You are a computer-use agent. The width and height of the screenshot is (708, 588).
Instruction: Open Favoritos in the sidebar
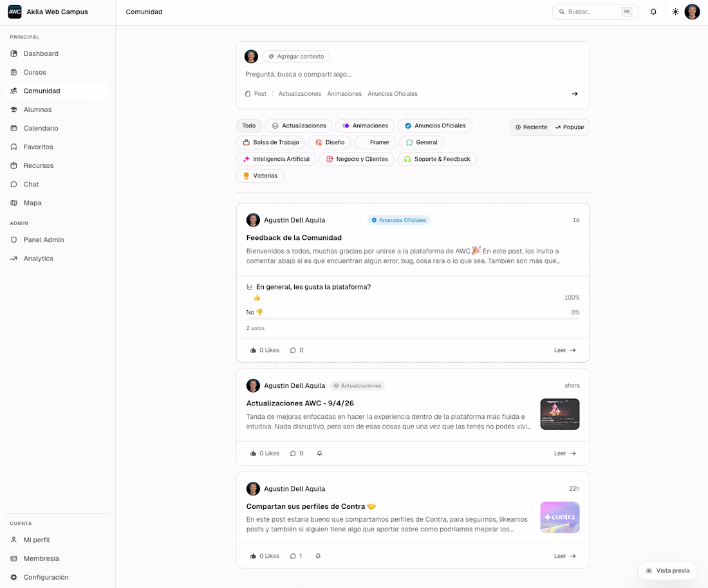coord(57,147)
